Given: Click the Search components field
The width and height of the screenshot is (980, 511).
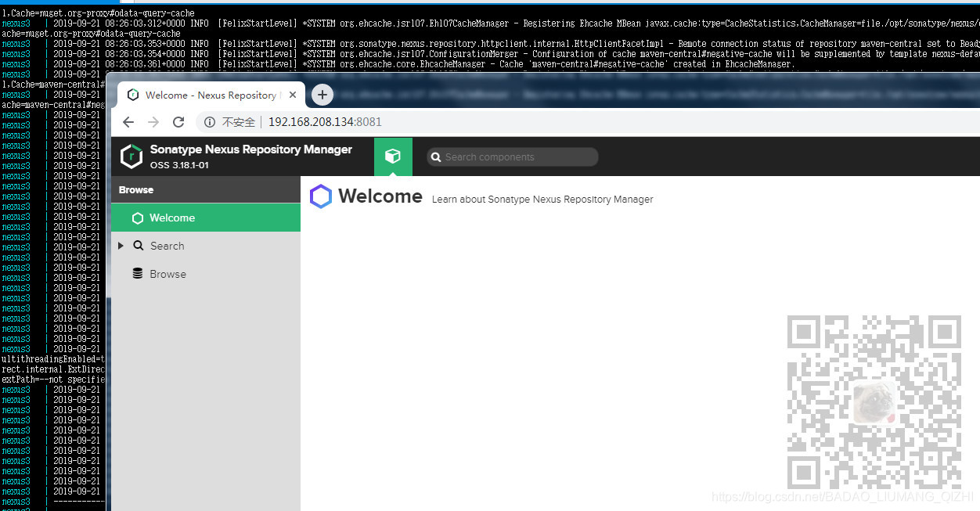Looking at the screenshot, I should tap(513, 157).
